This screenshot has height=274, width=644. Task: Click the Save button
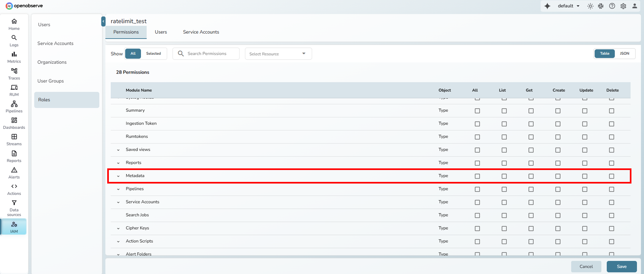click(x=621, y=267)
